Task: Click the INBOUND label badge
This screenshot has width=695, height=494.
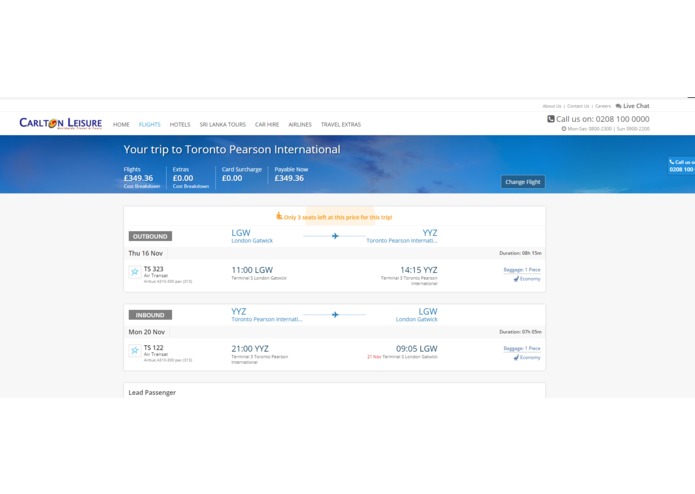Action: pyautogui.click(x=150, y=315)
